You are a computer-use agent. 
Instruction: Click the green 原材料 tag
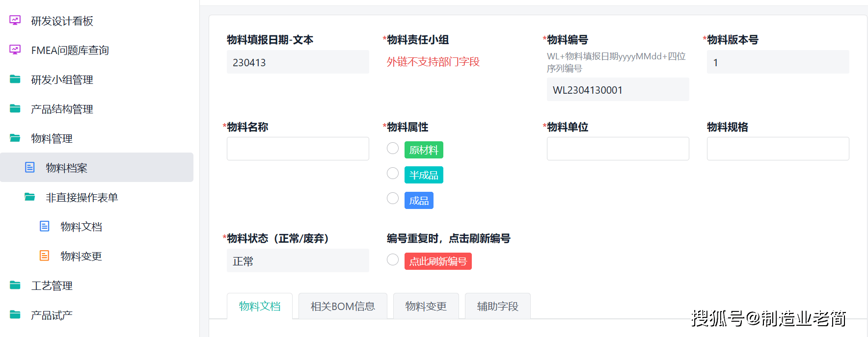(424, 150)
